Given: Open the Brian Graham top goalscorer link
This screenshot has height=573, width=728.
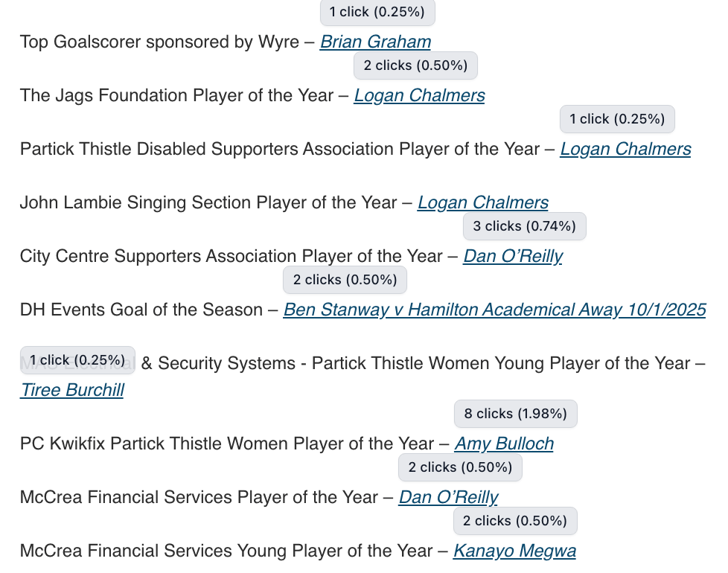Looking at the screenshot, I should pos(375,42).
